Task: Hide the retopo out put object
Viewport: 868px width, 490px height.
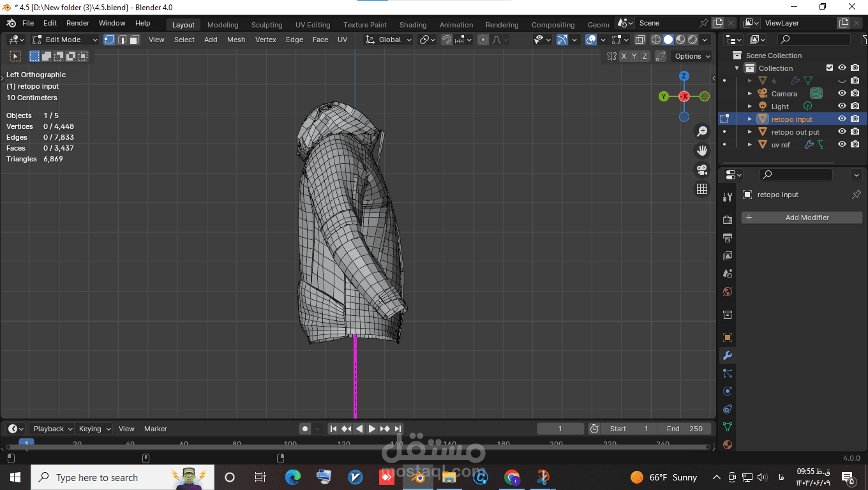Action: 842,132
